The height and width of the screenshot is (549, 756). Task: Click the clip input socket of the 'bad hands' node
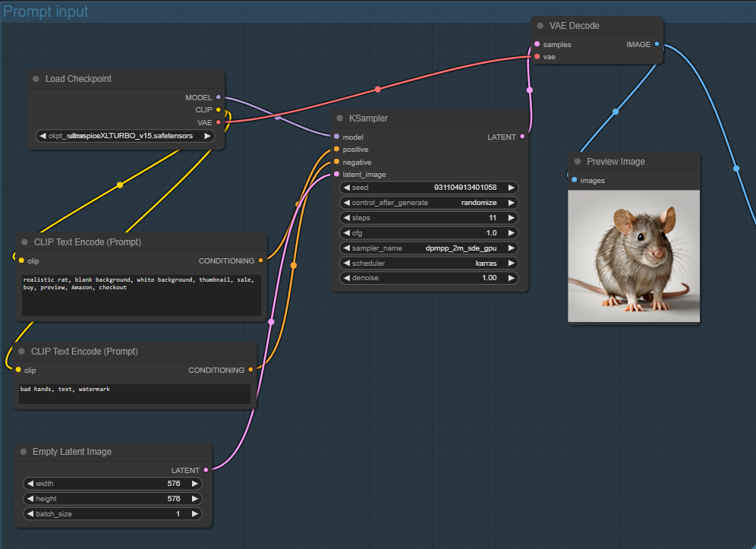pos(18,370)
